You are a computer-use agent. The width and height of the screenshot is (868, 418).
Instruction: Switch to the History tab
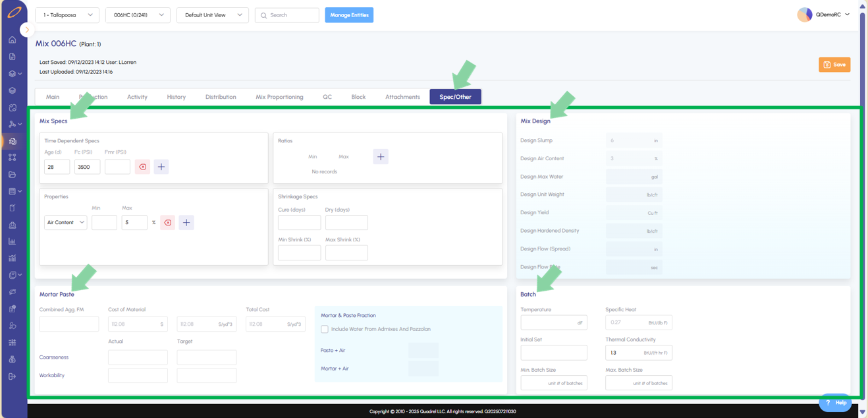(176, 97)
